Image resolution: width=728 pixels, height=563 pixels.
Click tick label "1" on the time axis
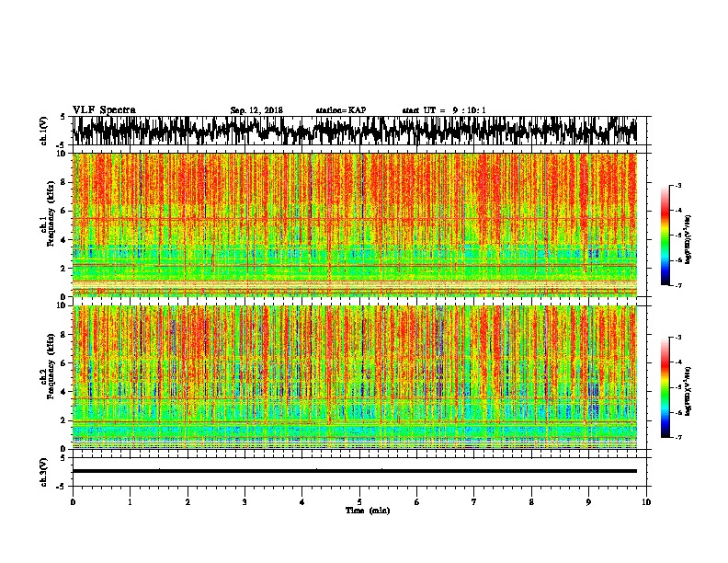(x=130, y=502)
